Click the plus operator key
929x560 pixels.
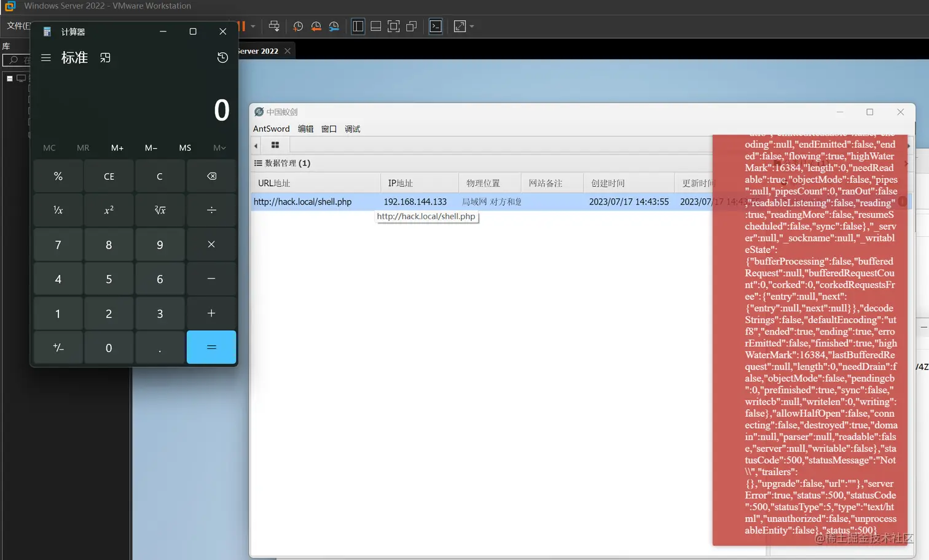[211, 313]
